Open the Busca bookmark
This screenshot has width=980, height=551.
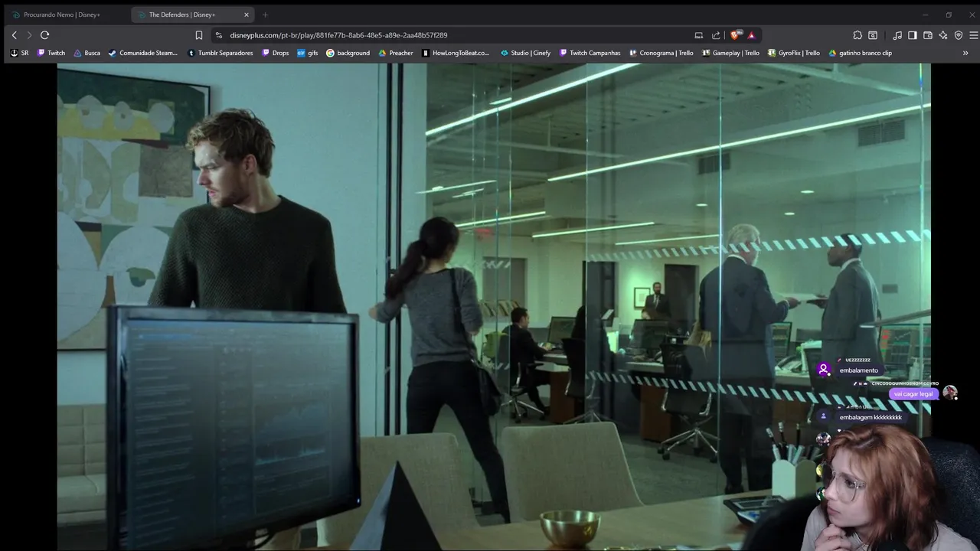[x=87, y=53]
